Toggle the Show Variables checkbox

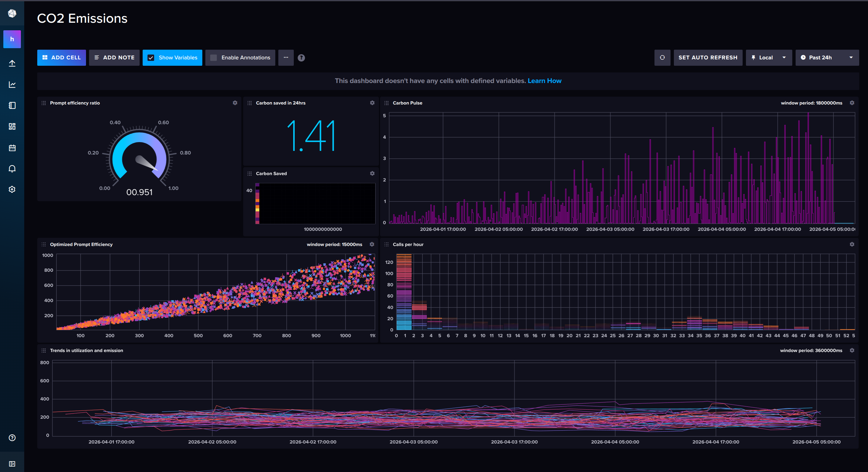151,58
